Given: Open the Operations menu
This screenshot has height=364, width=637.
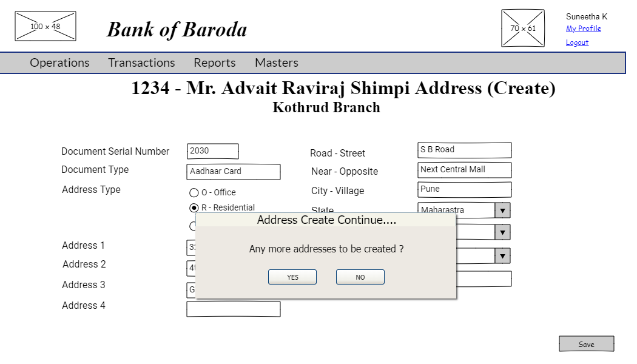Looking at the screenshot, I should 59,62.
